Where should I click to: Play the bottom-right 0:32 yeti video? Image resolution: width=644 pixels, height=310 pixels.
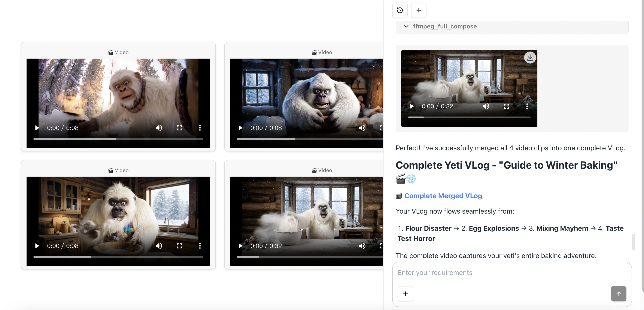[240, 246]
